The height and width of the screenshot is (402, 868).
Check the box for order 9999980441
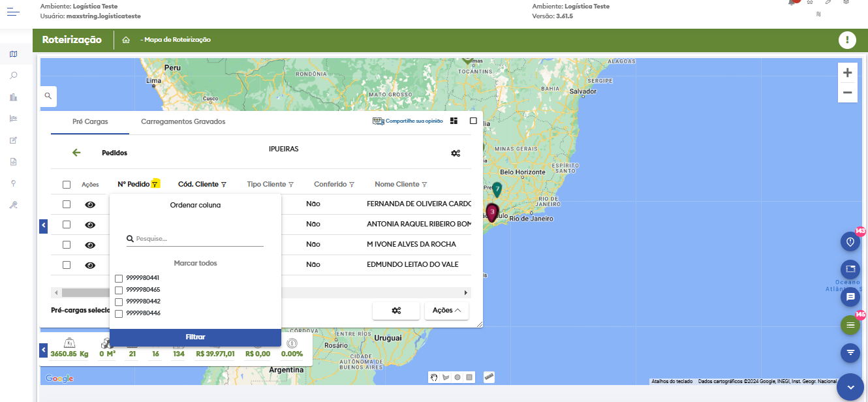[119, 279]
